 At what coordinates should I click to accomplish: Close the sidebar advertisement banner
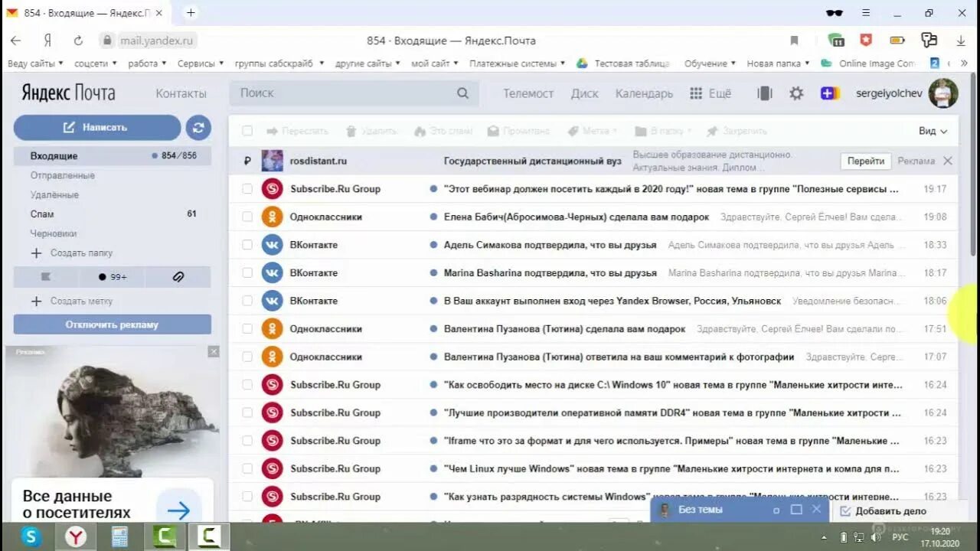pos(214,351)
